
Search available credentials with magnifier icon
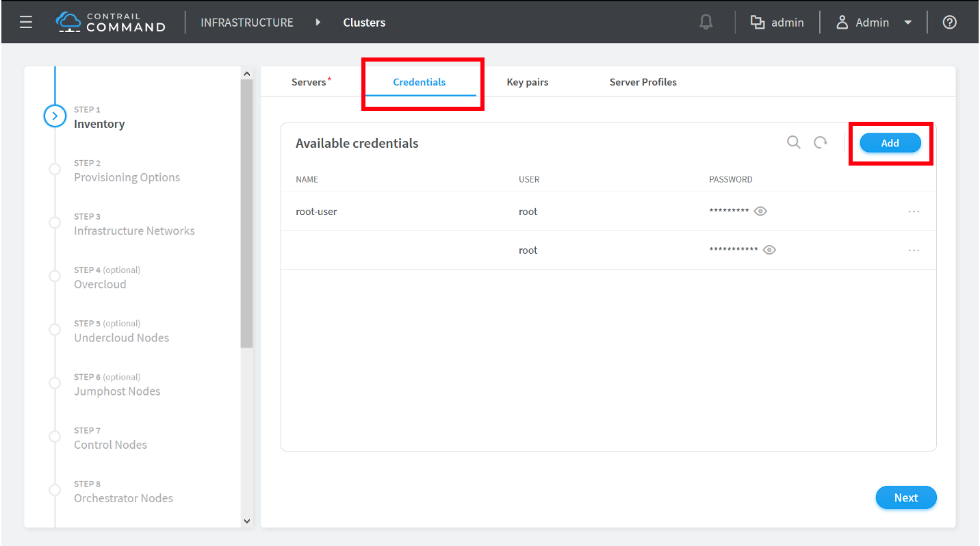pyautogui.click(x=793, y=142)
